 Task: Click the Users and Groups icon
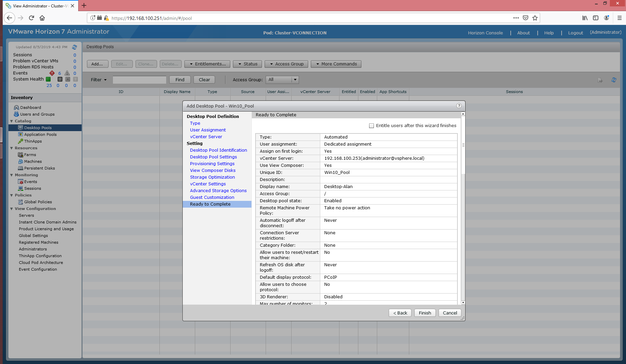pos(16,114)
